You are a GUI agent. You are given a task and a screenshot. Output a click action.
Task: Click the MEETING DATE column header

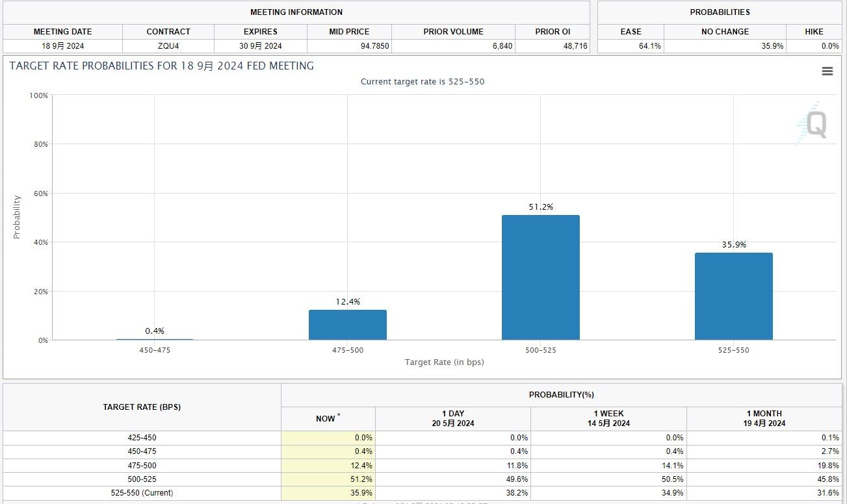62,32
